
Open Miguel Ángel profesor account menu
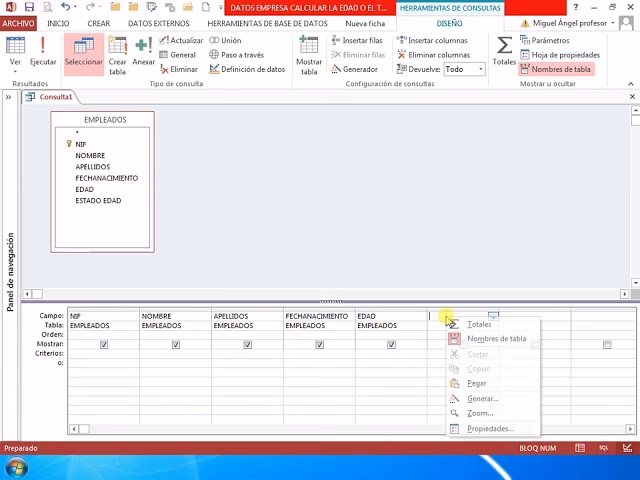pyautogui.click(x=569, y=23)
